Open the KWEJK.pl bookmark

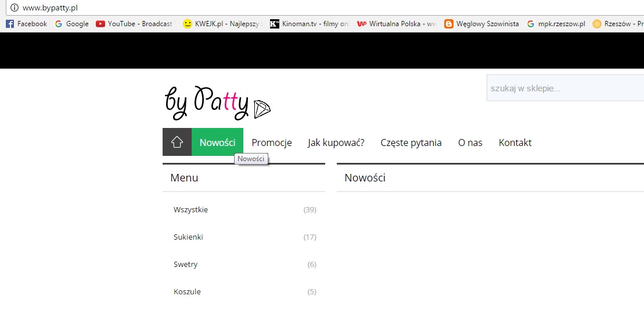pyautogui.click(x=223, y=24)
